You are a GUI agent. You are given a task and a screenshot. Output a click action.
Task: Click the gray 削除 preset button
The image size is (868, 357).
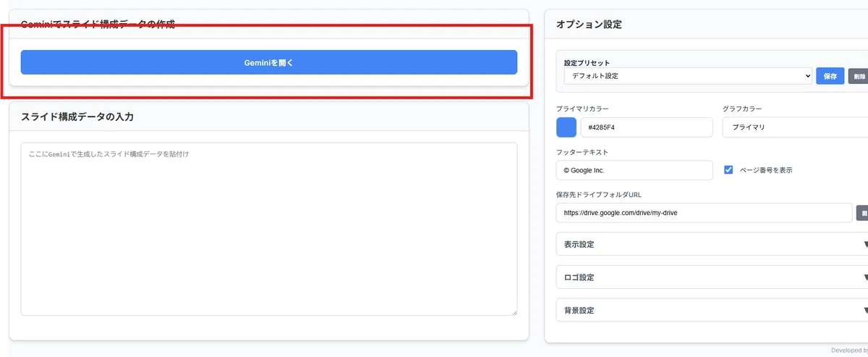pyautogui.click(x=858, y=76)
